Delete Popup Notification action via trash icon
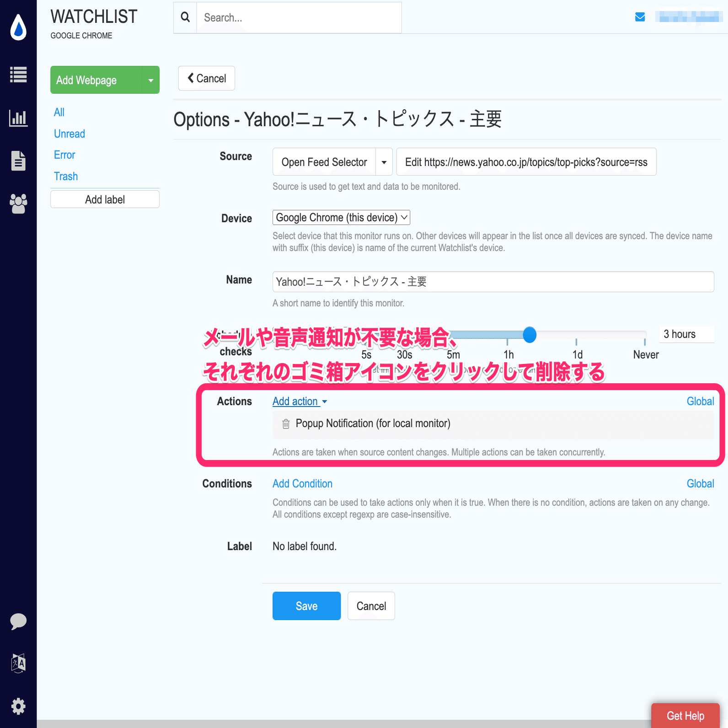Screen dimensions: 728x728 click(x=286, y=424)
